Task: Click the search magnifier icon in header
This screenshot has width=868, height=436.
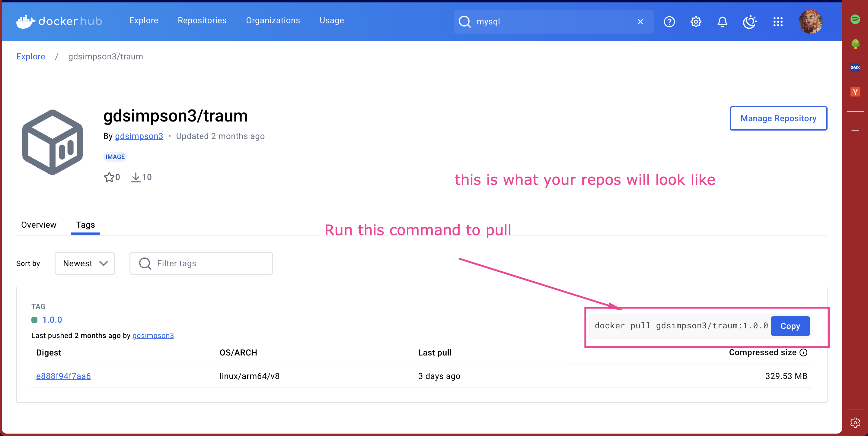Action: pos(465,21)
